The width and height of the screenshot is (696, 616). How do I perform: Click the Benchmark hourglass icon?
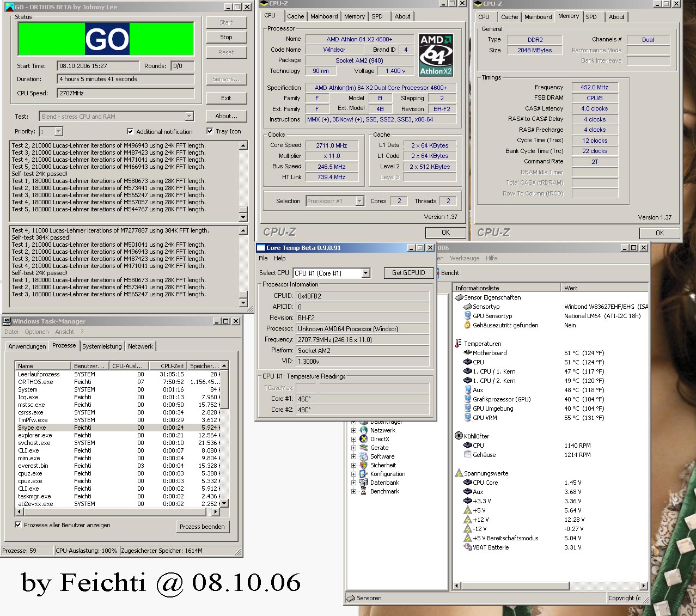363,491
